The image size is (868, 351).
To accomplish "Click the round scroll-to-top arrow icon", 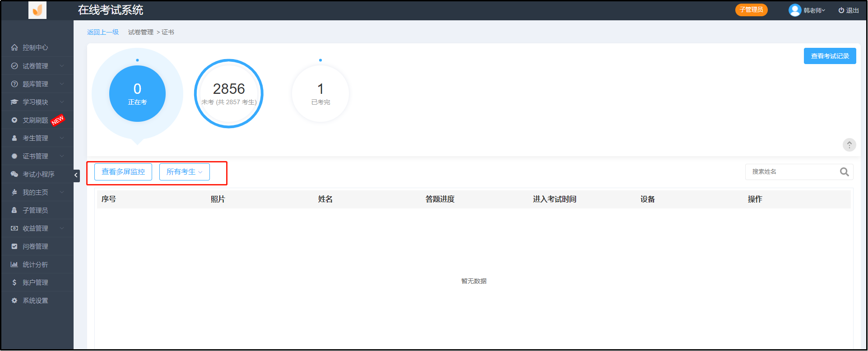I will (x=849, y=145).
